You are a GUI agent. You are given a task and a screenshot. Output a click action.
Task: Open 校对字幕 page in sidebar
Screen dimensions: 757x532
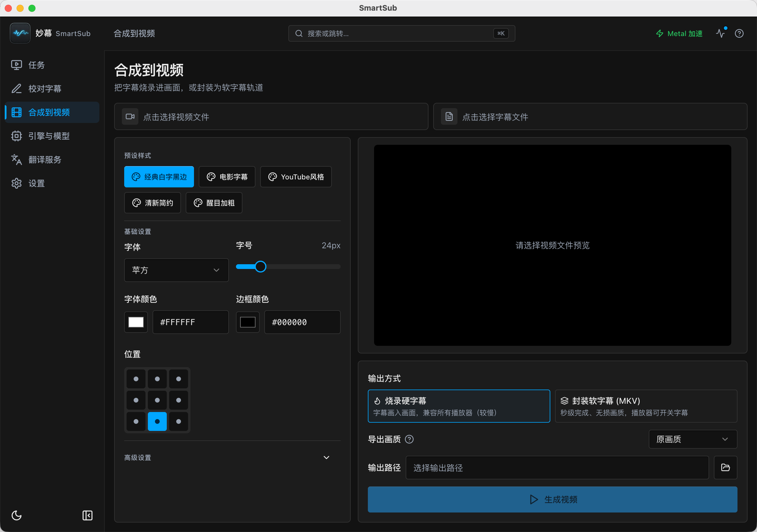pyautogui.click(x=52, y=88)
